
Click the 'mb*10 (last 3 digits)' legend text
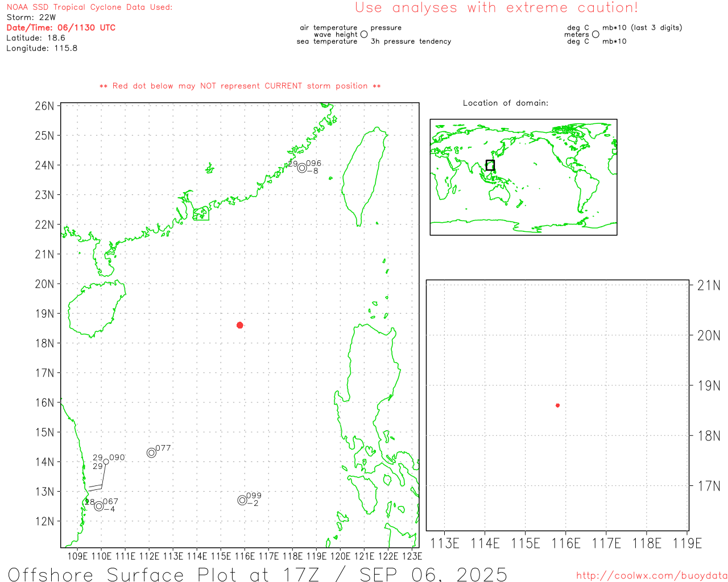[x=642, y=28]
